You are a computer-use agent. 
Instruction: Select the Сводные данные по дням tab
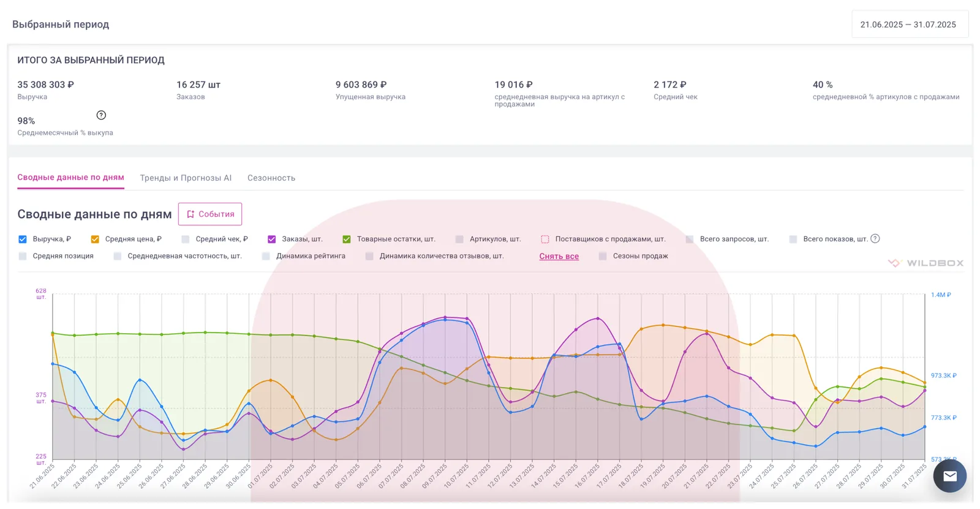click(x=70, y=178)
